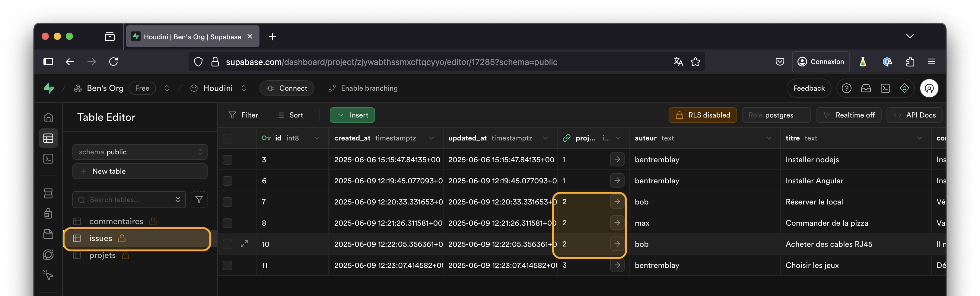Follow foreign key arrow in row 11
The image size is (980, 296).
pyautogui.click(x=617, y=265)
